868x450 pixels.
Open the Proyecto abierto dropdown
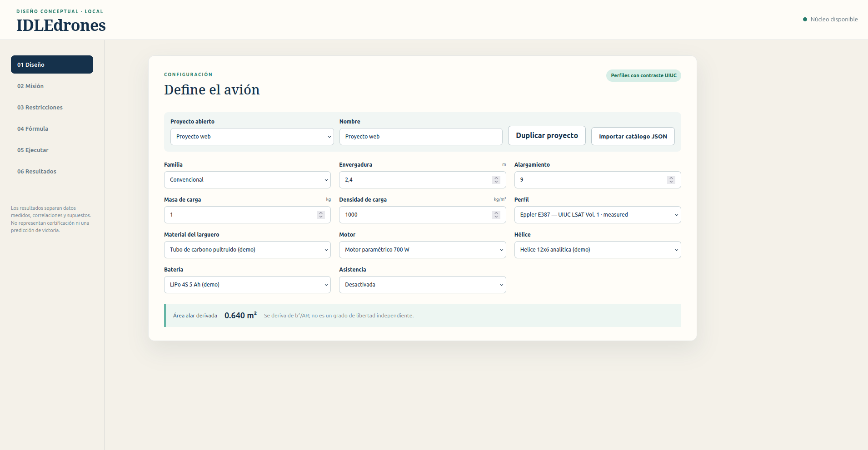tap(252, 137)
